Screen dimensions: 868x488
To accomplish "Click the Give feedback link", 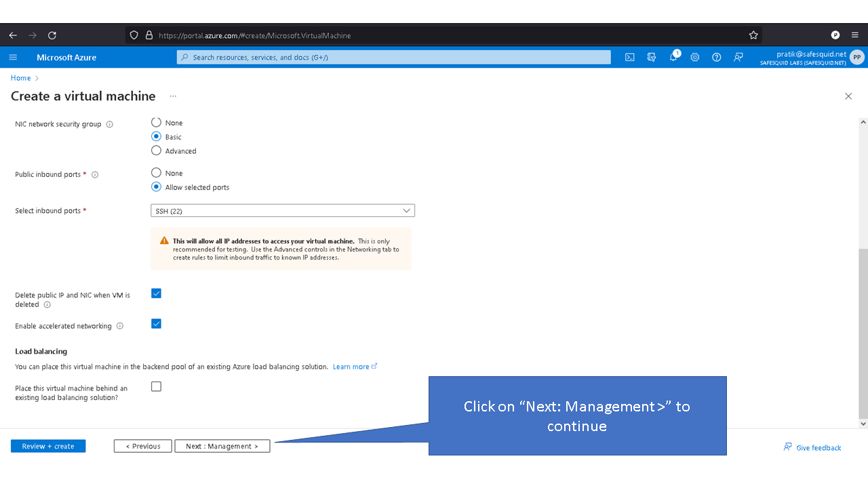I will coord(818,448).
